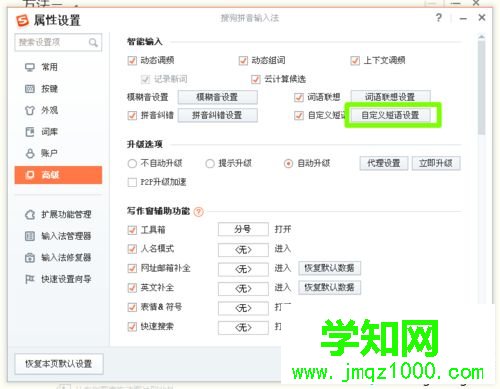Toggle 表情&符号 checkbox
This screenshot has width=500, height=389.
point(132,307)
